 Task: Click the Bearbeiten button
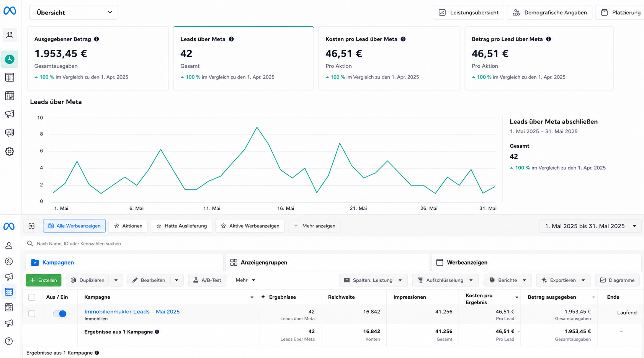pos(149,280)
